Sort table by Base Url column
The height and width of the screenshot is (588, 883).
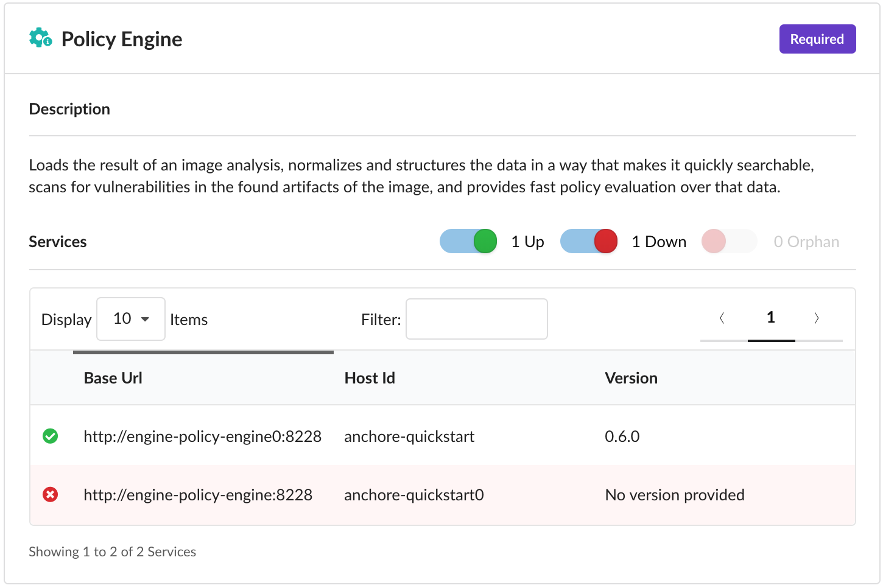113,378
